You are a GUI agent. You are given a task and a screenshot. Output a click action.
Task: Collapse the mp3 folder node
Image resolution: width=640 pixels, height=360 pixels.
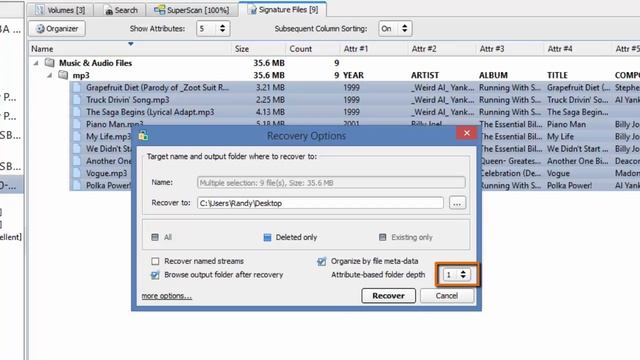[49, 75]
